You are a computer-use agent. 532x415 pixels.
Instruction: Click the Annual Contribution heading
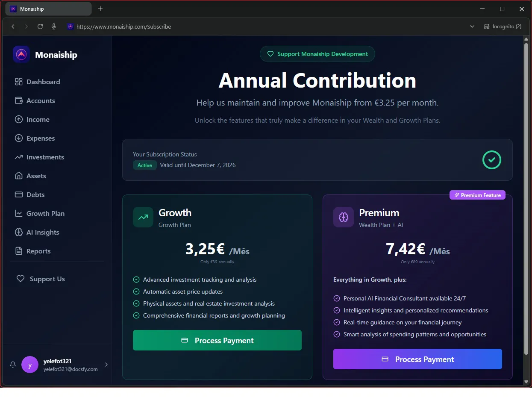[317, 80]
